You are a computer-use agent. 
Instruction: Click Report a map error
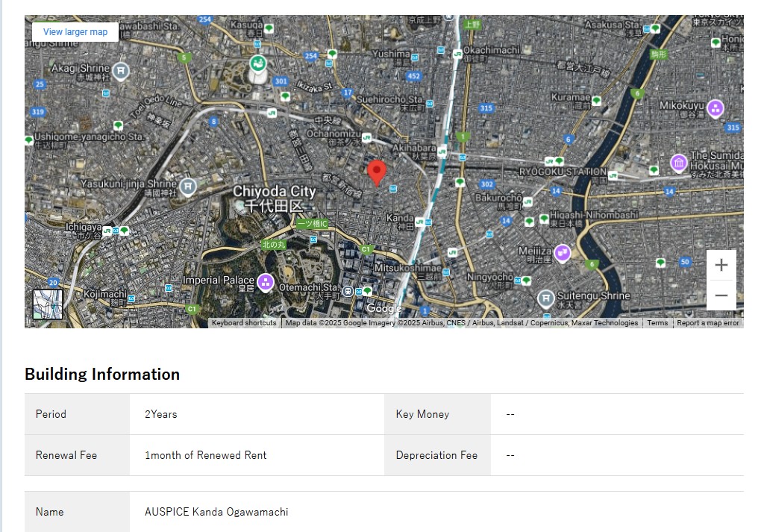(708, 323)
